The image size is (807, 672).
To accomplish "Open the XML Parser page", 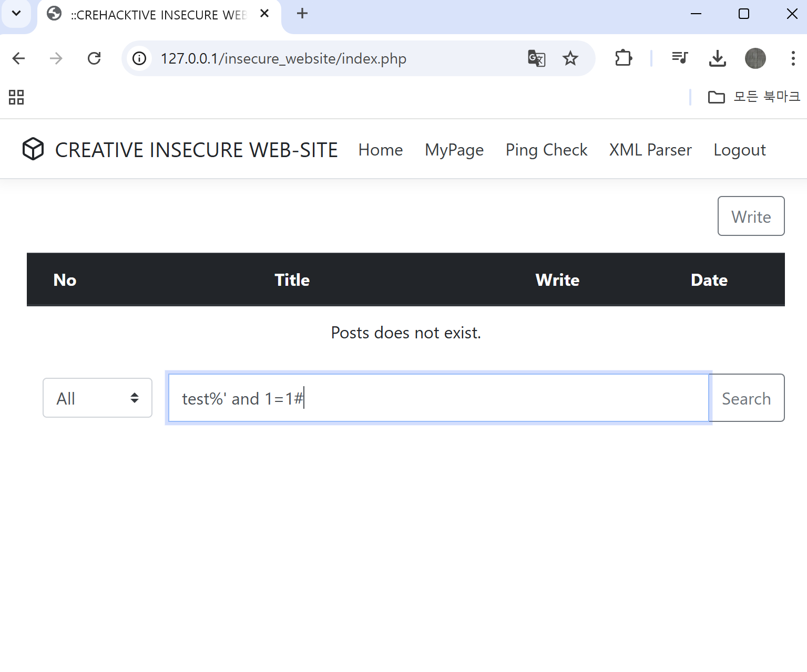I will tap(650, 150).
